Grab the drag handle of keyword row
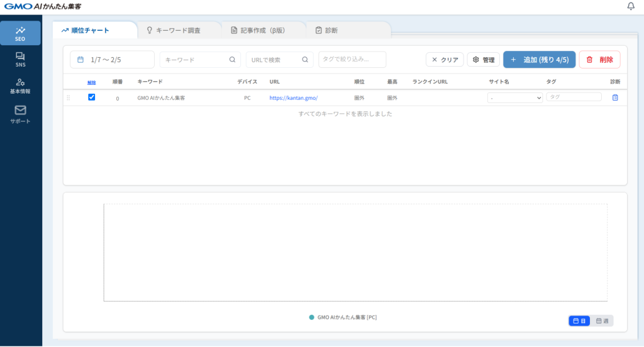This screenshot has height=347, width=644. point(69,98)
